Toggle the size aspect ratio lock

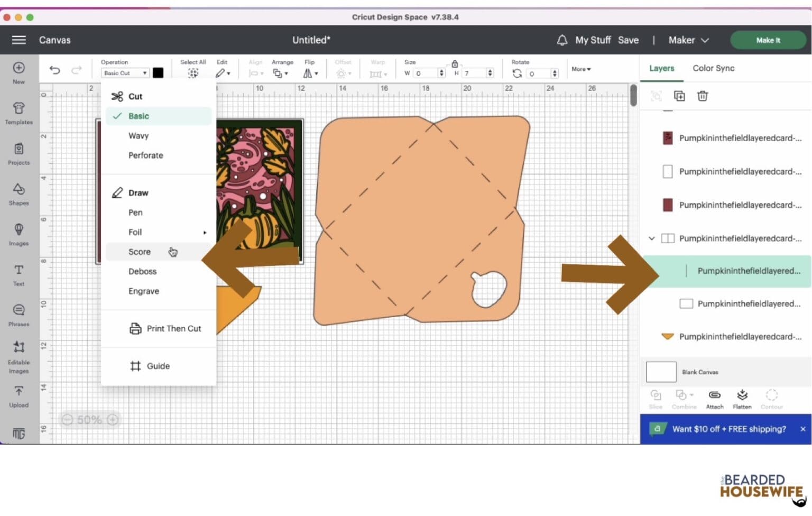[x=454, y=64]
